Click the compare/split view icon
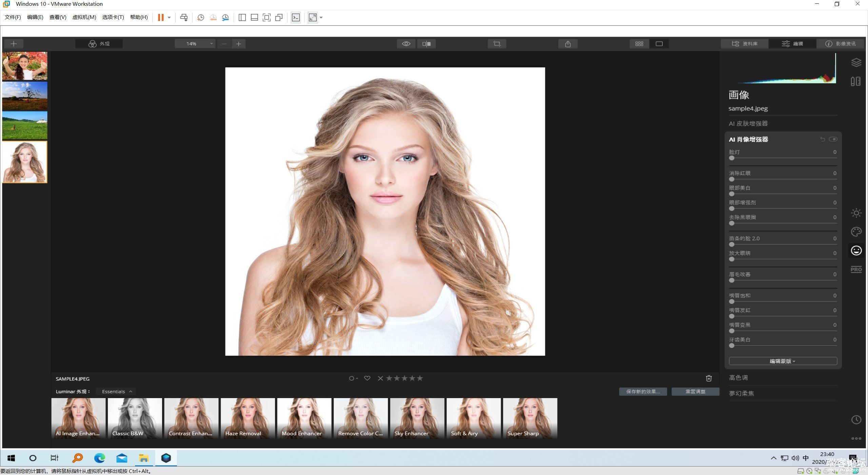This screenshot has width=868, height=475. (x=426, y=43)
